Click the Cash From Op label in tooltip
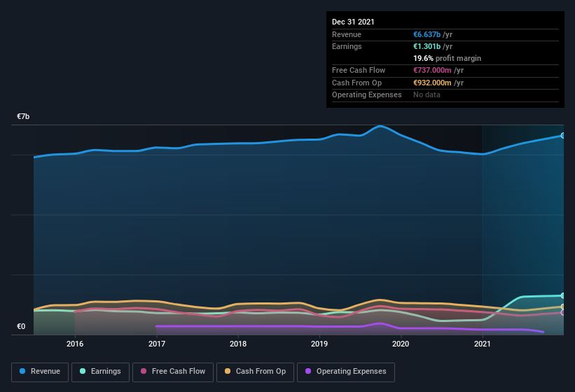The width and height of the screenshot is (575, 392). coord(356,83)
